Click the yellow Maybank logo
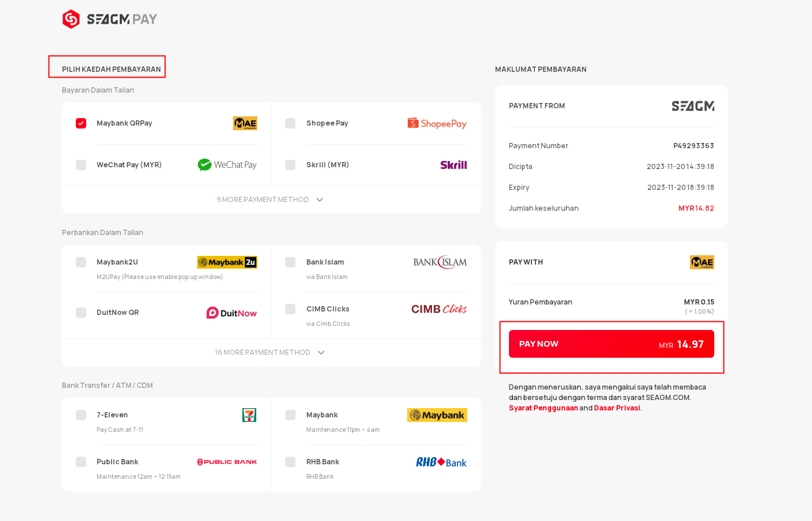The width and height of the screenshot is (812, 521). [437, 415]
